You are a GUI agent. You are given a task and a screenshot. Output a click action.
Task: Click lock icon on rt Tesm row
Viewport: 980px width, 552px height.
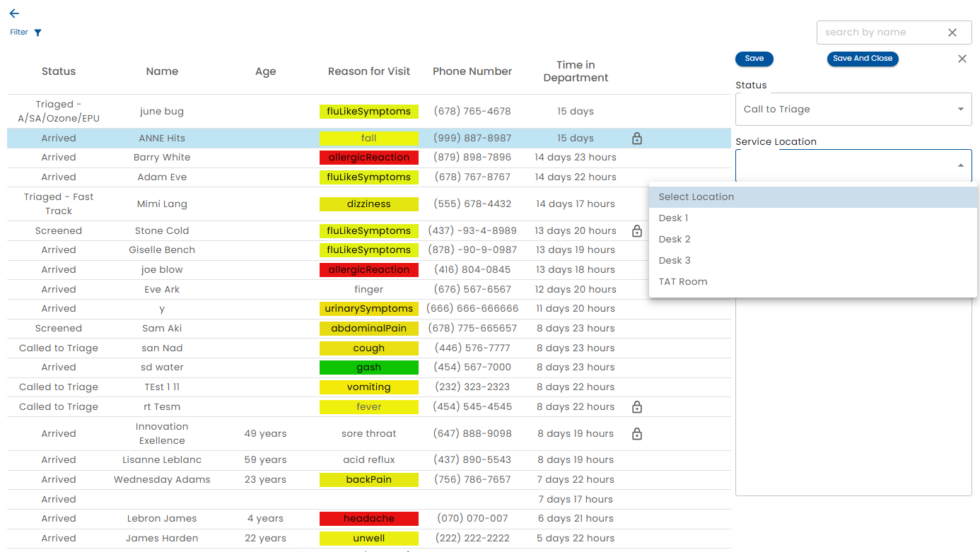click(636, 407)
